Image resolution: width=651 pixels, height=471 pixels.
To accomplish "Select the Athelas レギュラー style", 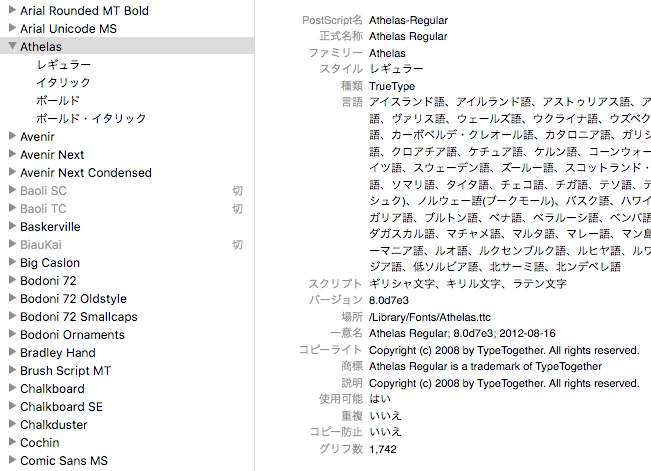I will tap(64, 65).
